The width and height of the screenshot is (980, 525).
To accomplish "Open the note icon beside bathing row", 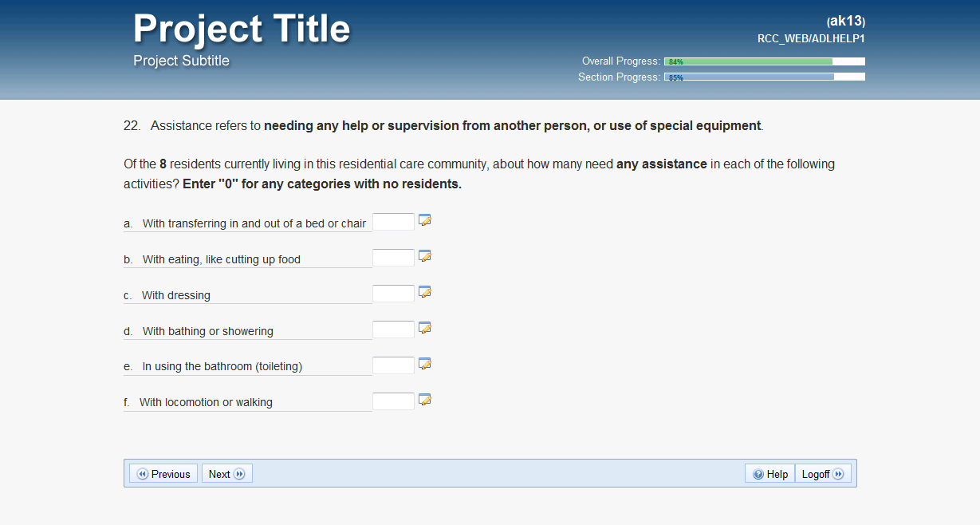I will 425,328.
